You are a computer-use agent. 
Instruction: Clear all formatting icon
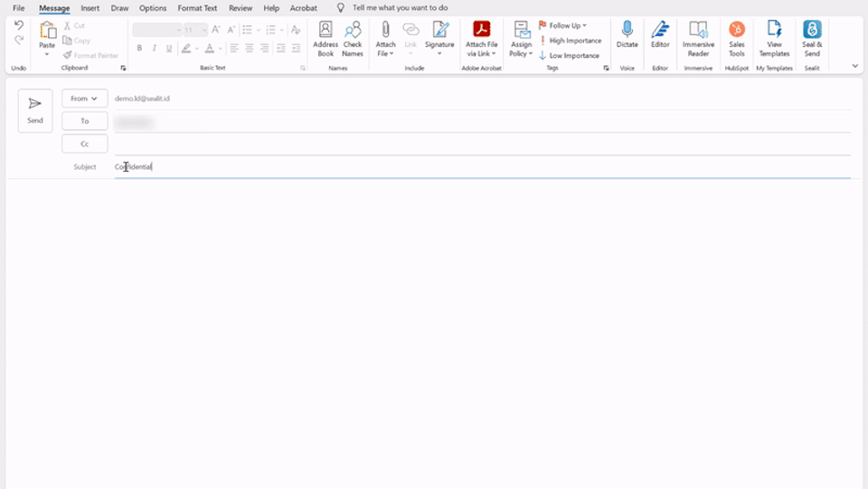point(297,29)
